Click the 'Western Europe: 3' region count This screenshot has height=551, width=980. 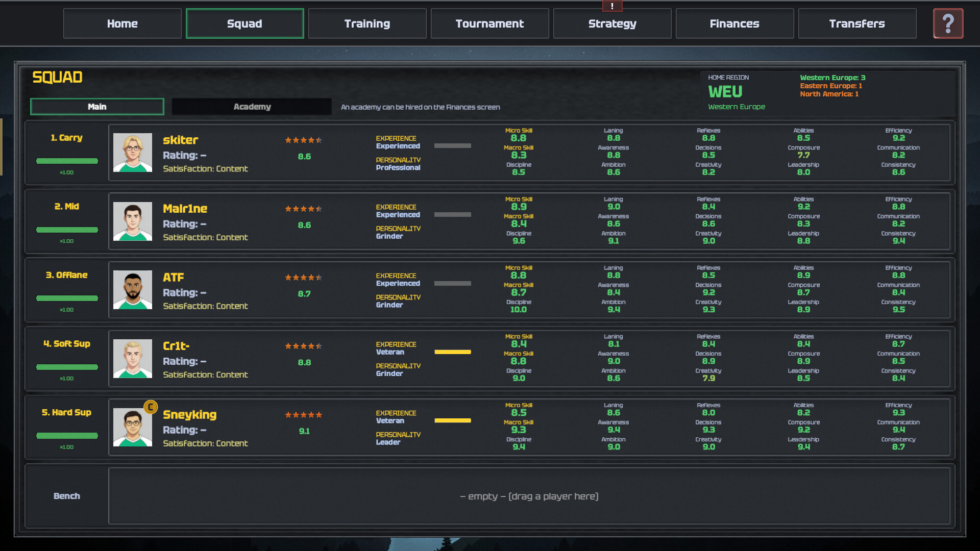tap(832, 78)
